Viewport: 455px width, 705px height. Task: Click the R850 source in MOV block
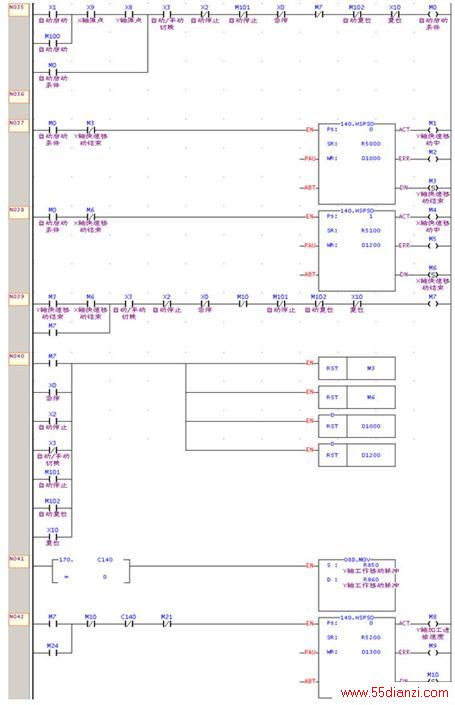tap(371, 565)
